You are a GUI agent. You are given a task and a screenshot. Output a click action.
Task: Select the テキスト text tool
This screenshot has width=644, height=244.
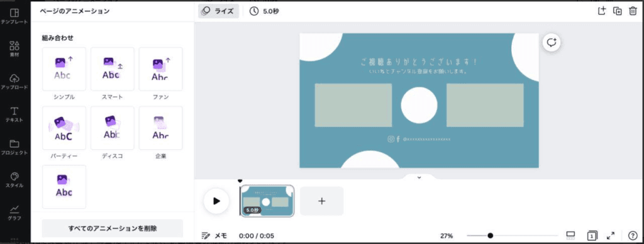coord(14,114)
